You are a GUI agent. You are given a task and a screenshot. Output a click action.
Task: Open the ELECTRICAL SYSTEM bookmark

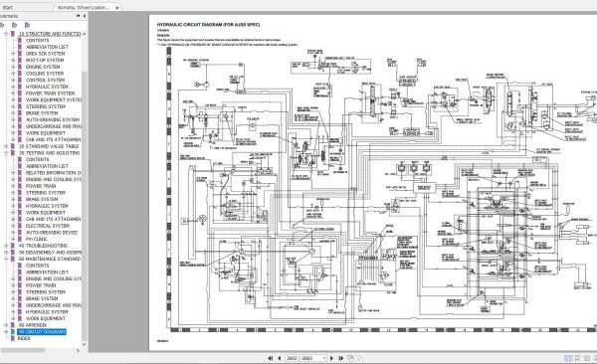[x=48, y=226]
